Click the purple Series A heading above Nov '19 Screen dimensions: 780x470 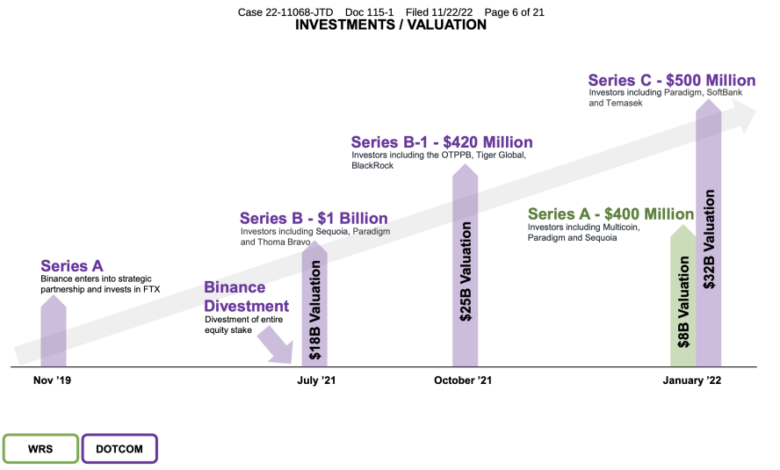[72, 265]
